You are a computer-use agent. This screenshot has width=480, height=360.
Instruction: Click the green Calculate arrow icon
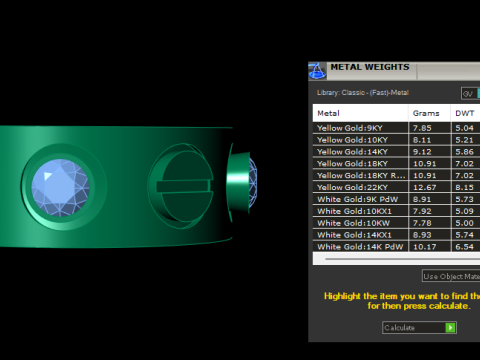click(x=450, y=328)
